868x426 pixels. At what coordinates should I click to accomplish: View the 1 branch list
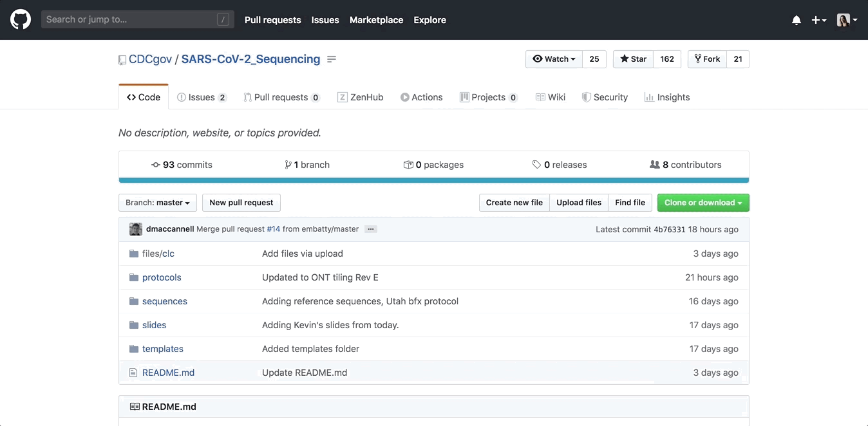point(307,165)
